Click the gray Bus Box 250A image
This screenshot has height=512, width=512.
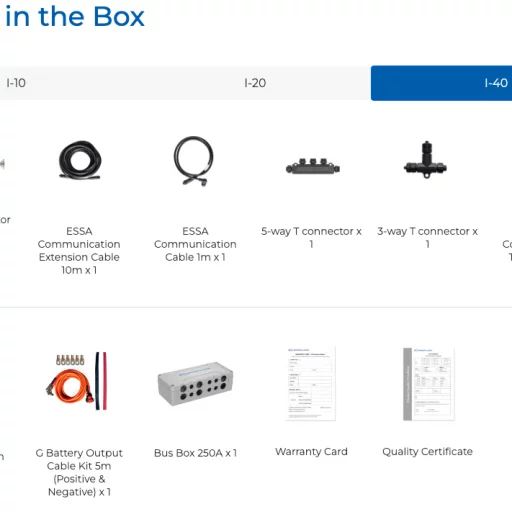pos(195,383)
